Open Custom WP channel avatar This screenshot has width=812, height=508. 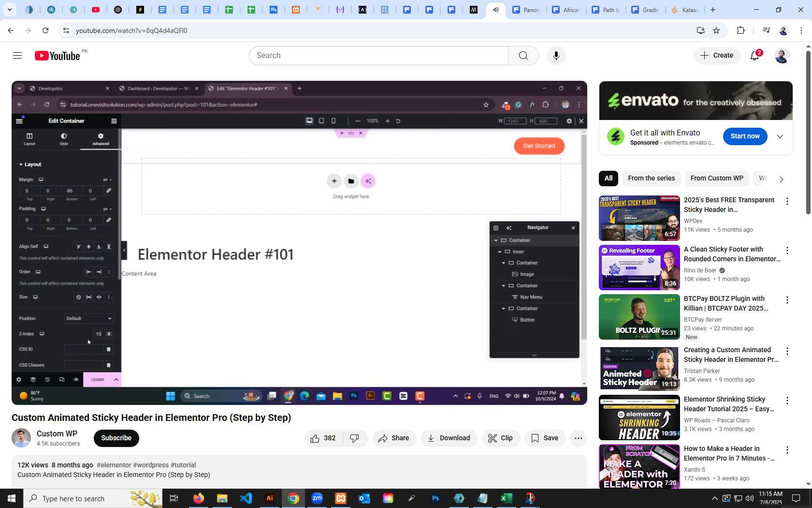[x=21, y=438]
